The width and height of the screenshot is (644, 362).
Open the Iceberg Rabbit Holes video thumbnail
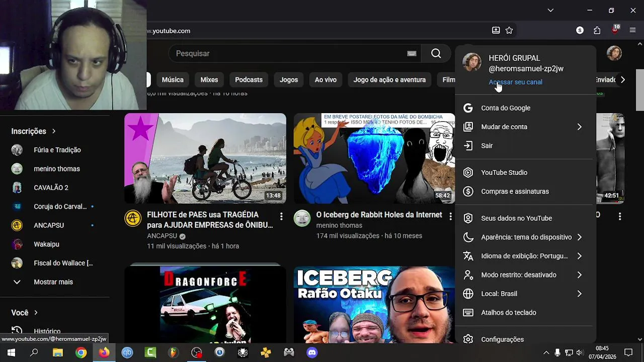click(x=374, y=158)
